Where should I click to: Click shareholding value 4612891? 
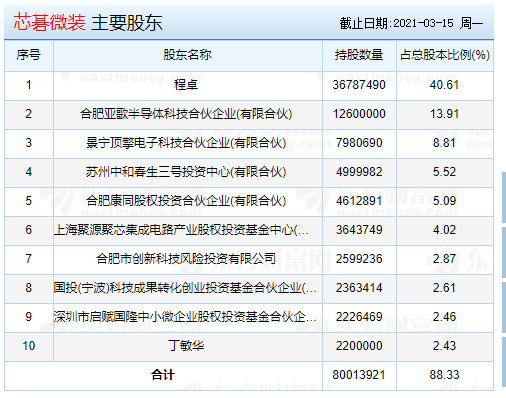point(359,201)
